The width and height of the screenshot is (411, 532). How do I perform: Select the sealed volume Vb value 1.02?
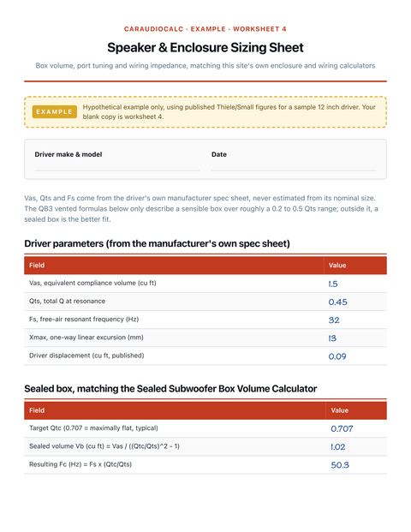pyautogui.click(x=337, y=447)
